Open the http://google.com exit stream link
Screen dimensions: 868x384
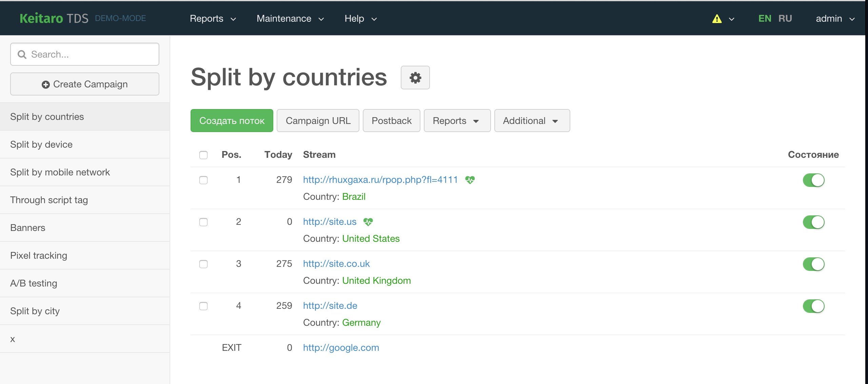point(341,348)
